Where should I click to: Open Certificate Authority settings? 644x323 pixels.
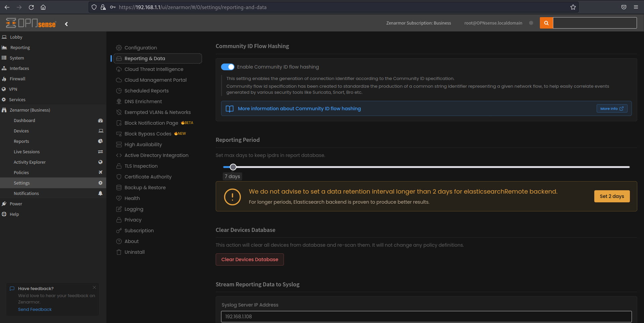pos(148,177)
